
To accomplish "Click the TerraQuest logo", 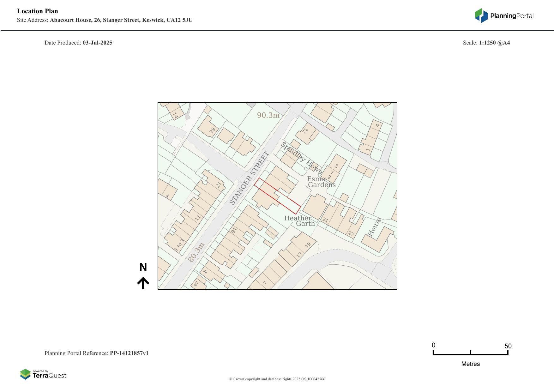I will pos(43,374).
